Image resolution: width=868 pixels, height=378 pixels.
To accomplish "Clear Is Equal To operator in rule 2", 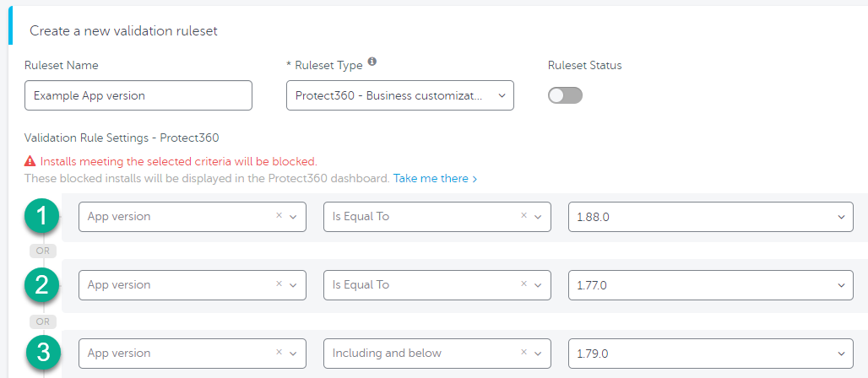I will pyautogui.click(x=524, y=284).
